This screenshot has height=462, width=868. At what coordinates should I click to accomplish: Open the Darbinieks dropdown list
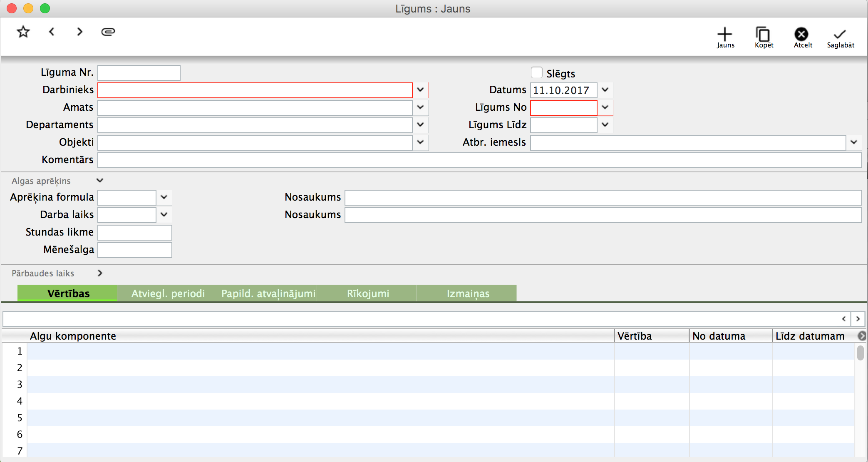point(420,90)
